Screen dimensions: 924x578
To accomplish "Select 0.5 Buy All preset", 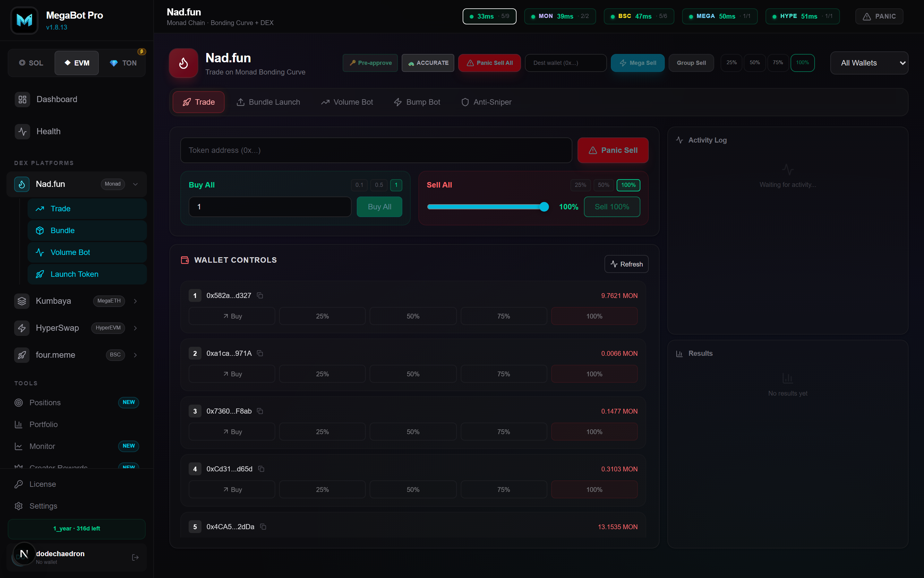I will [379, 185].
